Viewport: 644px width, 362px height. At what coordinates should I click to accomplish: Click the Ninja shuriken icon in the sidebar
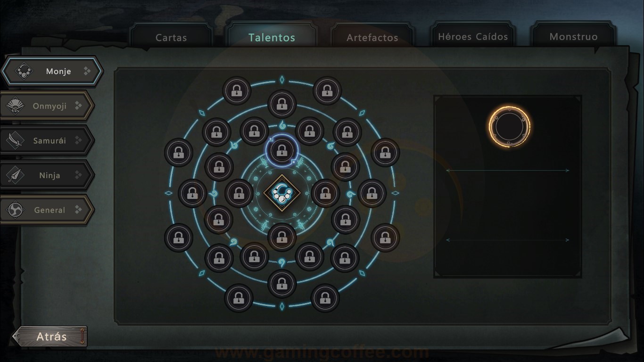pyautogui.click(x=16, y=175)
